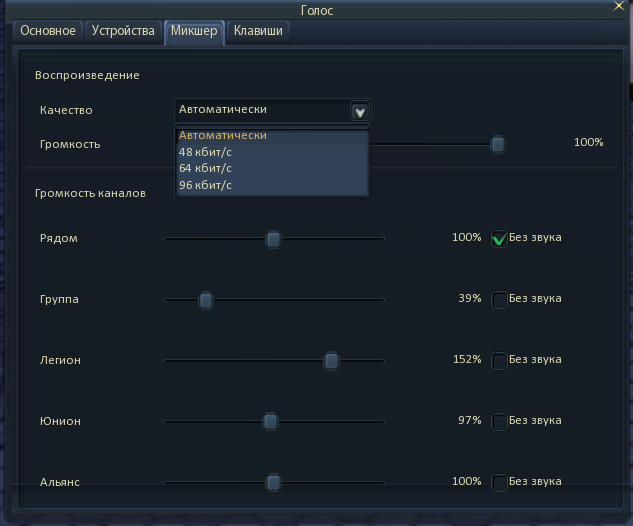Open the Основное tab
The width and height of the screenshot is (633, 526).
(48, 31)
